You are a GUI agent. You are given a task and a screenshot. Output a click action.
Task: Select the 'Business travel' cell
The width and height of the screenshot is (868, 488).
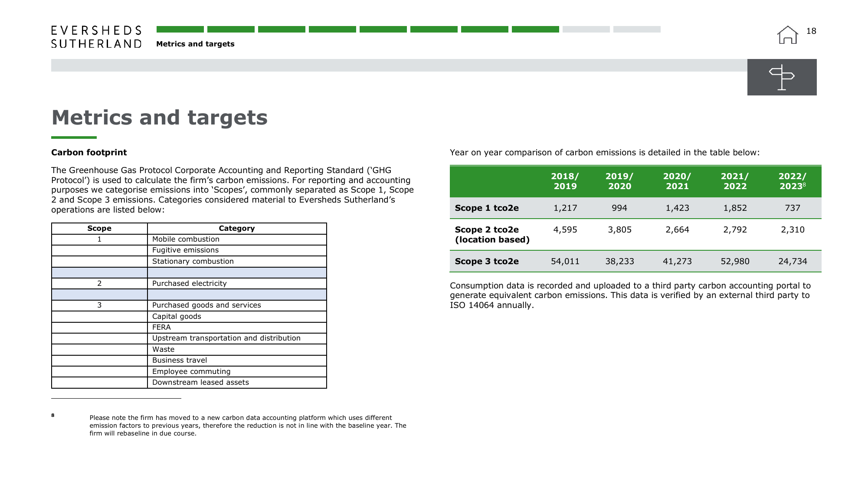point(237,360)
